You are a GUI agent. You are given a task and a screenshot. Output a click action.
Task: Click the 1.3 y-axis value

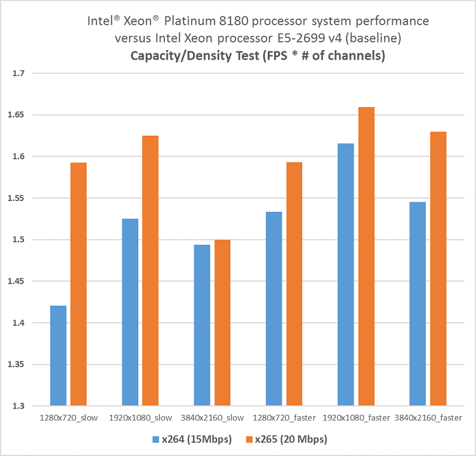point(18,406)
